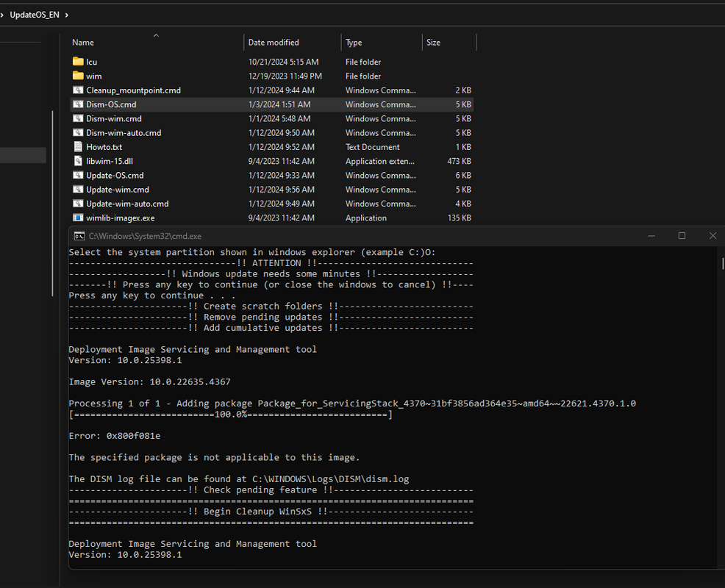
Task: Click the Explorer navigation pane scrollbar
Action: [53, 204]
